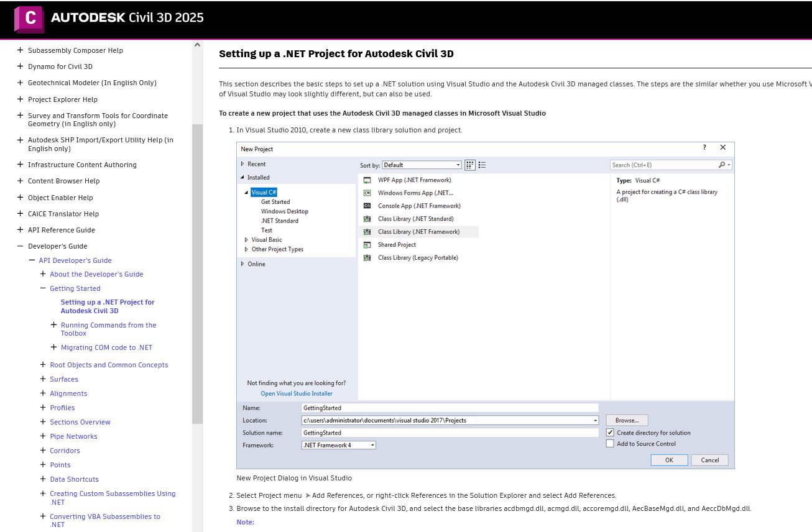This screenshot has height=532, width=812.
Task: Open the Root Objects and Common Concepts topic
Action: click(x=109, y=365)
